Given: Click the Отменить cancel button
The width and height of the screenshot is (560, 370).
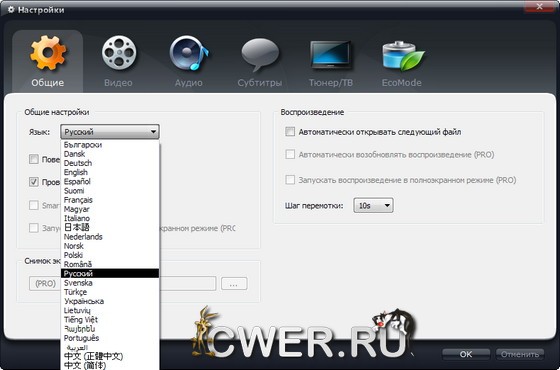Looking at the screenshot, I should (520, 354).
